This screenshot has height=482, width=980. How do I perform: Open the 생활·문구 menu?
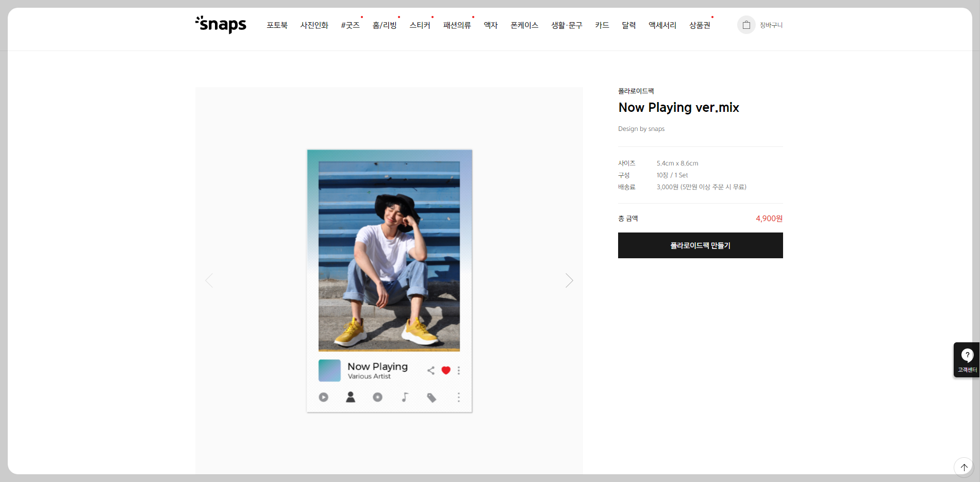[x=567, y=25]
